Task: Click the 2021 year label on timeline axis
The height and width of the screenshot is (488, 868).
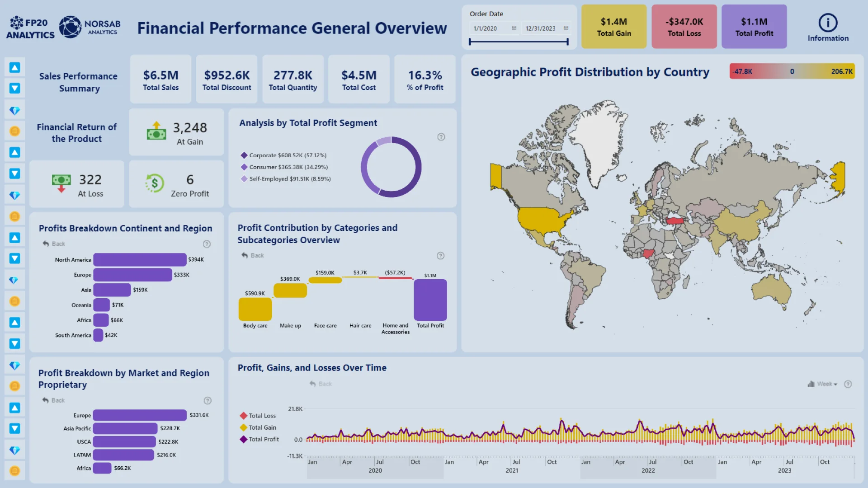Action: click(x=512, y=471)
